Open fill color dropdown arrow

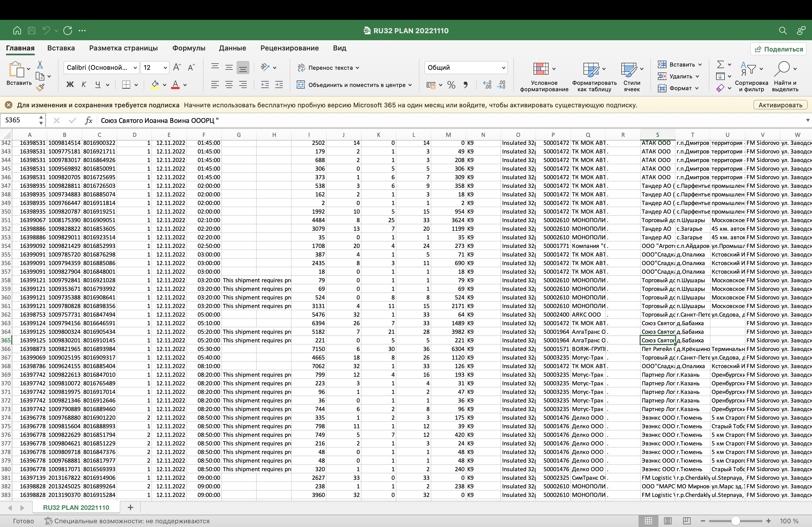tap(164, 85)
